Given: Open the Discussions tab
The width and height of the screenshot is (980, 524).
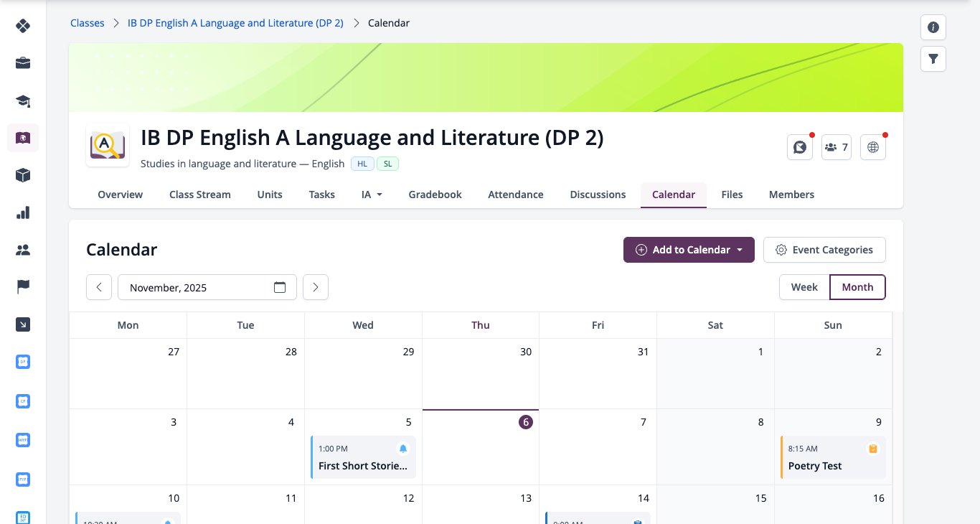Looking at the screenshot, I should pyautogui.click(x=598, y=195).
